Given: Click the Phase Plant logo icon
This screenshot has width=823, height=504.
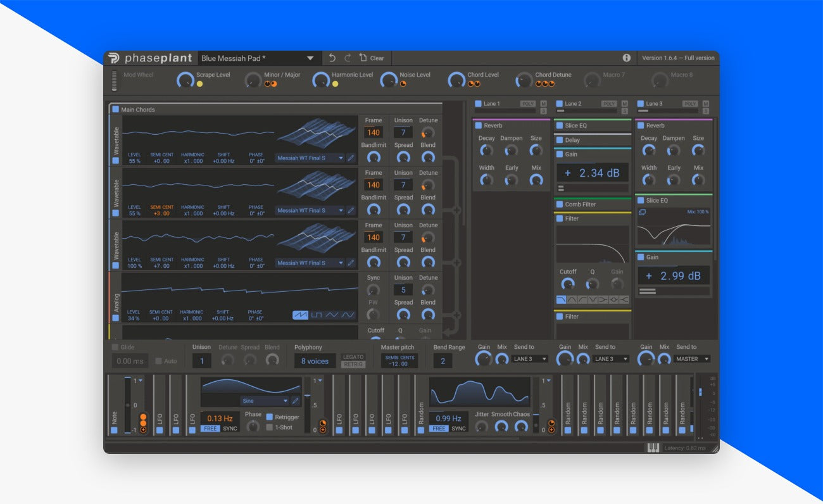Looking at the screenshot, I should (113, 58).
